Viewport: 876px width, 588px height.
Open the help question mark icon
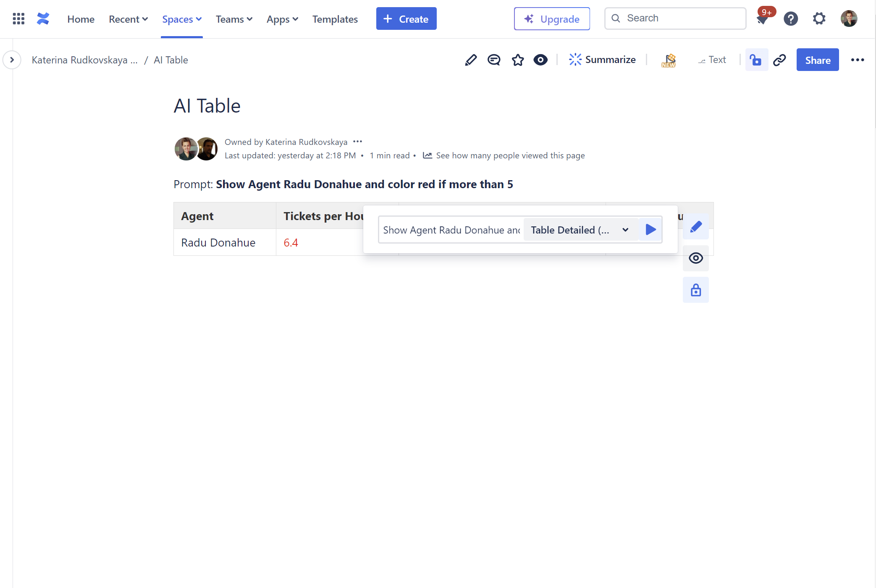click(x=791, y=19)
